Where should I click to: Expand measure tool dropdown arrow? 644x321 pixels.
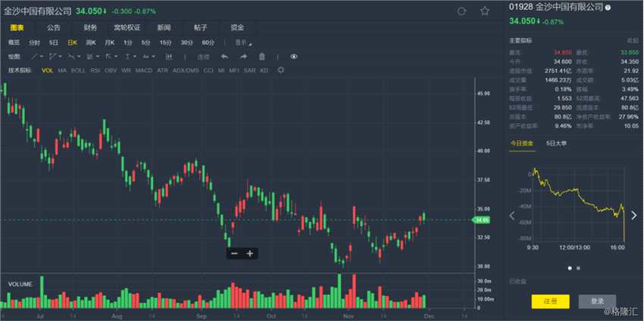tap(135, 57)
